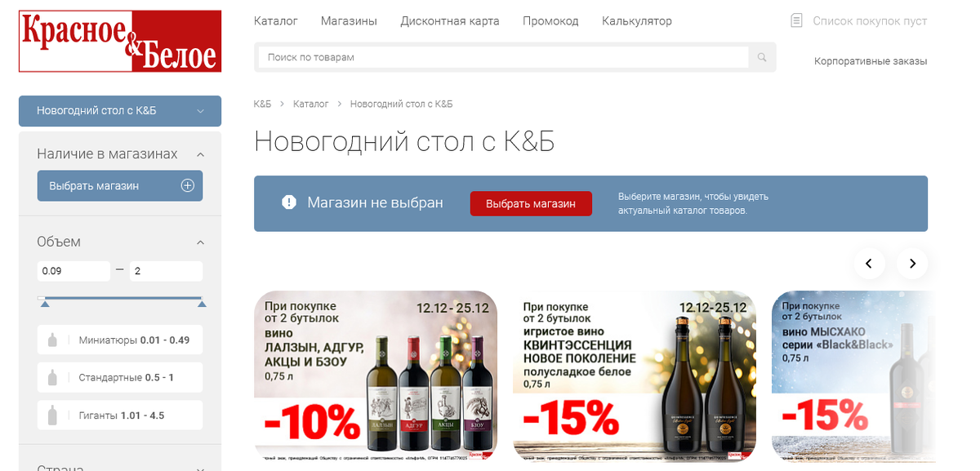Click the Поиск по товарам search field
Viewport: 980px width, 471px height.
coord(503,57)
